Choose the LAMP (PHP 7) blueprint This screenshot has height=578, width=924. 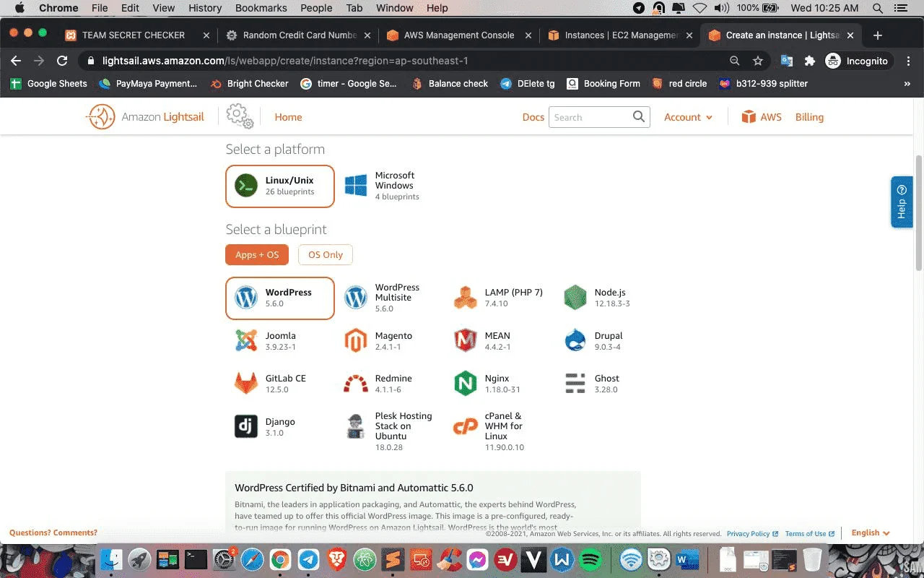pos(499,298)
